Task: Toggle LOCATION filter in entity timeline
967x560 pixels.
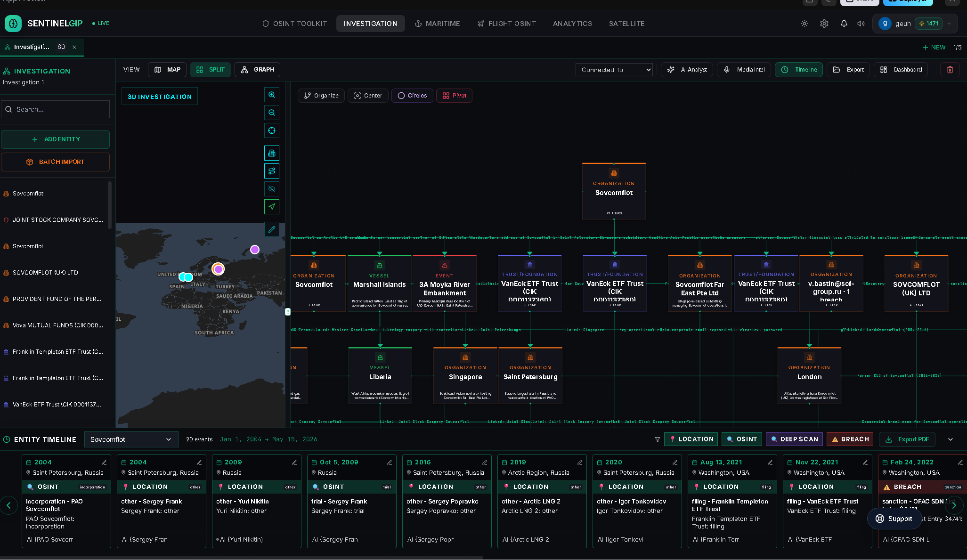Action: [x=691, y=439]
